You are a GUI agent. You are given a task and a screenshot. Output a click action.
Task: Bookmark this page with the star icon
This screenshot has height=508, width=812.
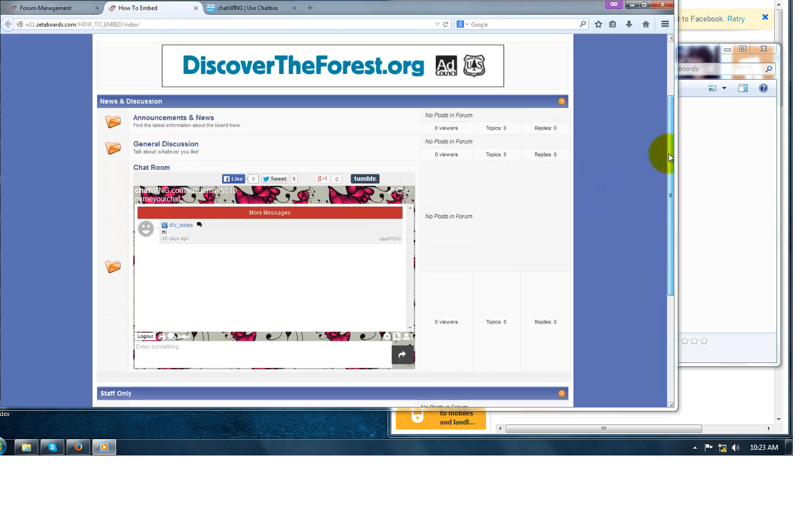tap(598, 24)
